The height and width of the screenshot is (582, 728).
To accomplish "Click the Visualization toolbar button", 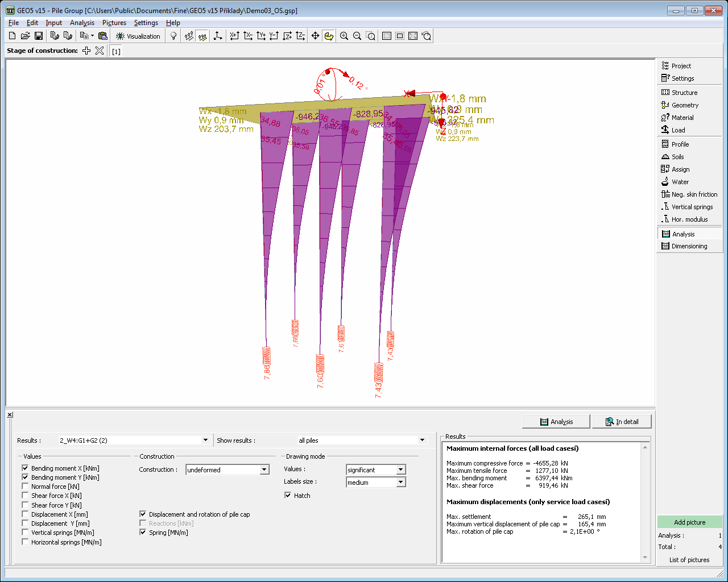I will (138, 36).
